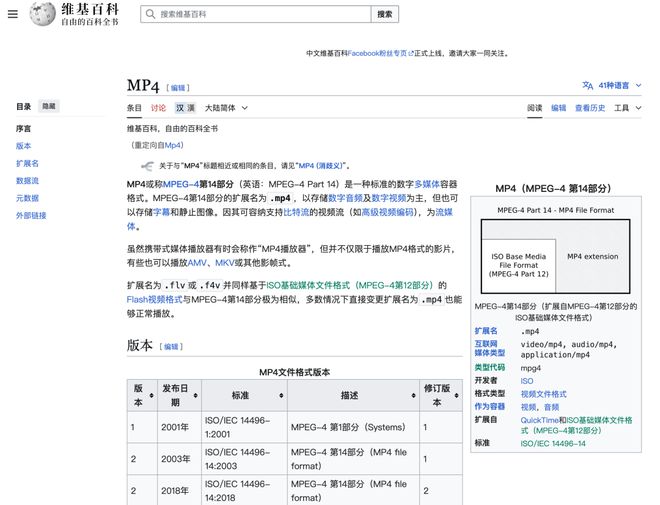Open the AMV link

point(197,263)
